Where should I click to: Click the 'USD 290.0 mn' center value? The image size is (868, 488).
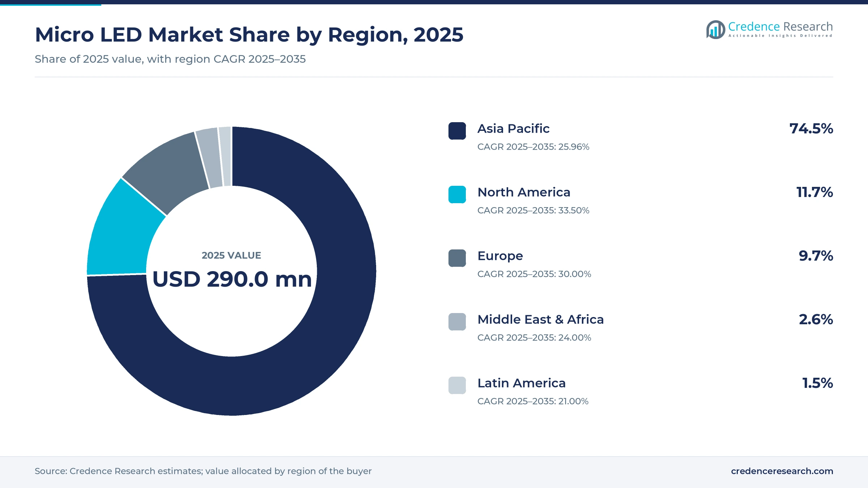pyautogui.click(x=232, y=279)
